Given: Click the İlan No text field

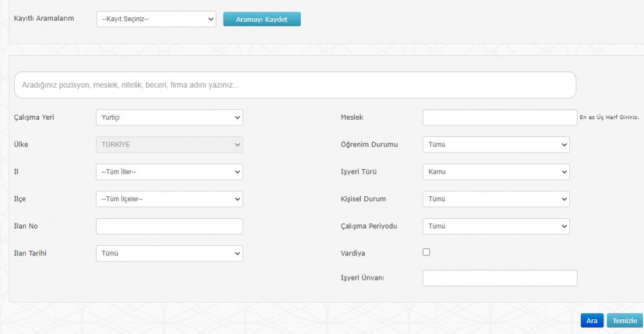Looking at the screenshot, I should pos(169,226).
